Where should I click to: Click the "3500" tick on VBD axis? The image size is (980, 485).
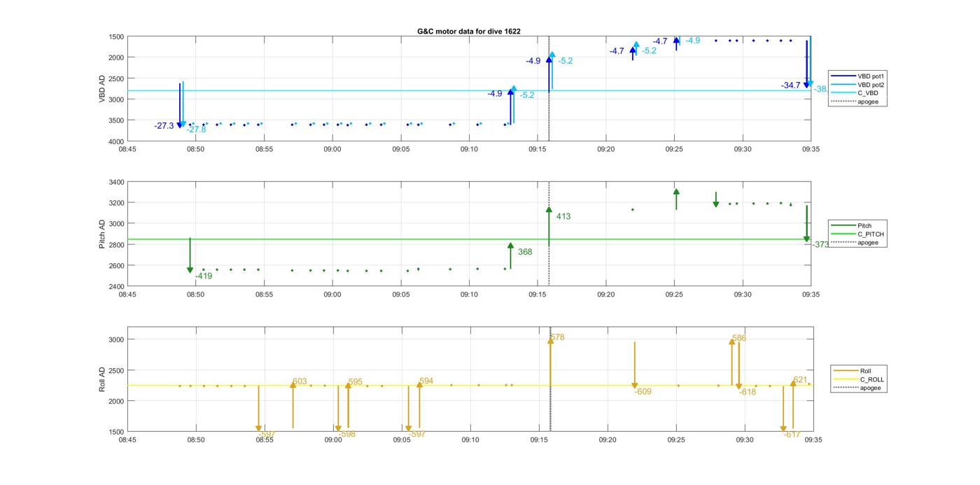pos(116,120)
